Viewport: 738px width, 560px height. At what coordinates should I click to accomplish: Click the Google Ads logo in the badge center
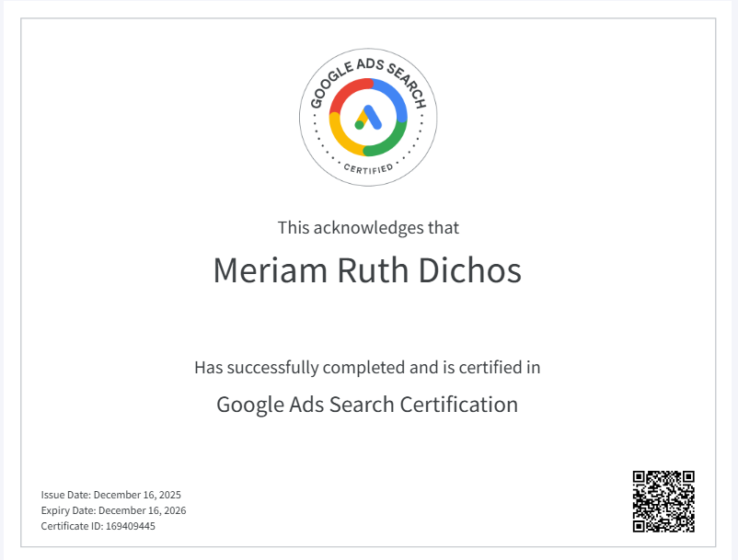(x=368, y=118)
